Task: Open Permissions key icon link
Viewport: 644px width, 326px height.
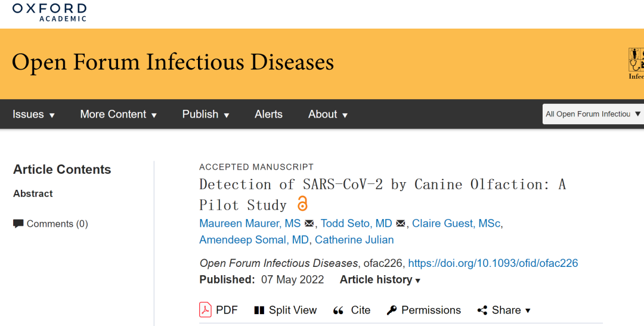Action: click(x=392, y=310)
